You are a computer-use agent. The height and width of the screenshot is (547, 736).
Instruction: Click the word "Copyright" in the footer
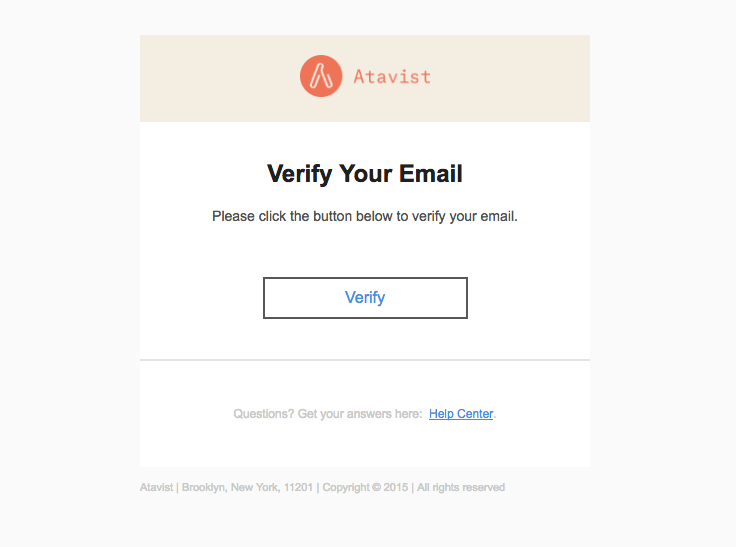pyautogui.click(x=345, y=488)
